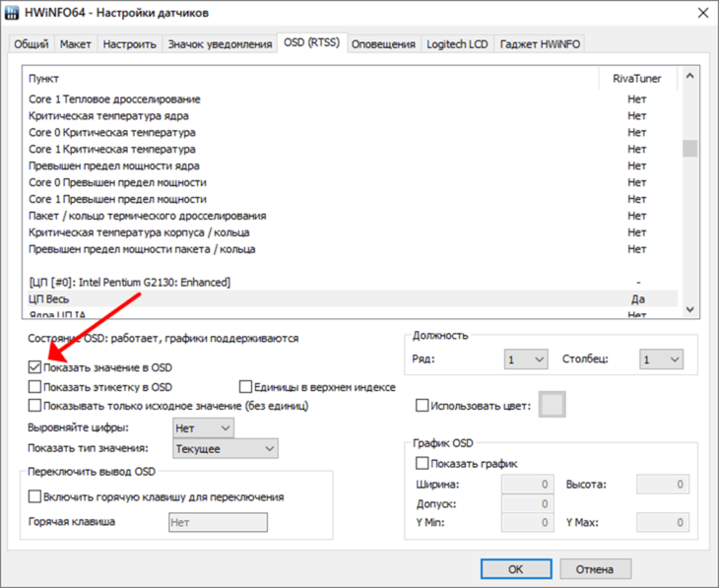Select the ЦП Весь row
Image resolution: width=719 pixels, height=588 pixels.
[353, 299]
